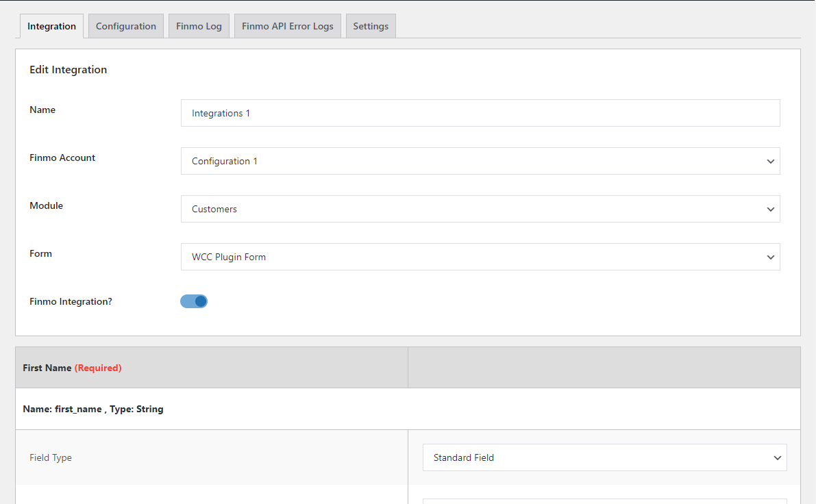The image size is (816, 504).
Task: Go to Finmo API Error Logs tab
Action: coord(287,26)
